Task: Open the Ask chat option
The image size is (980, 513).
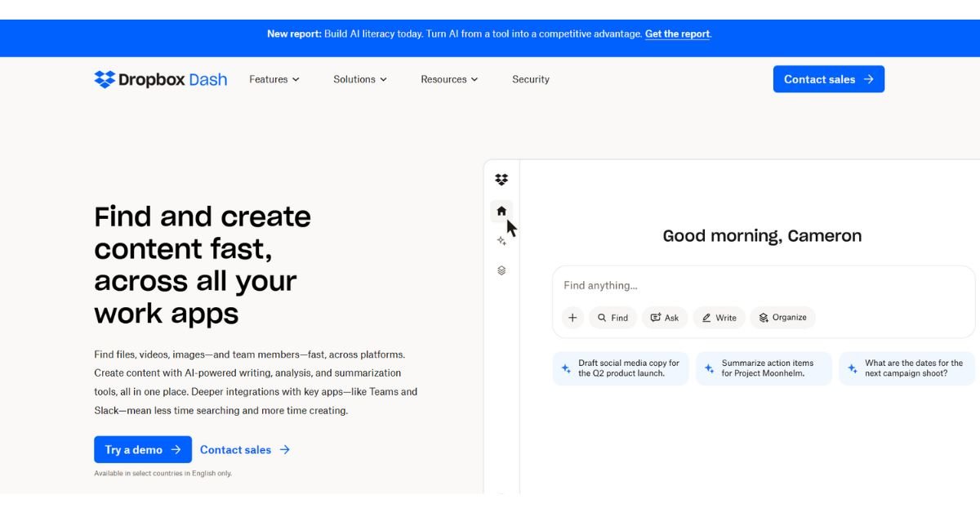Action: (x=664, y=317)
